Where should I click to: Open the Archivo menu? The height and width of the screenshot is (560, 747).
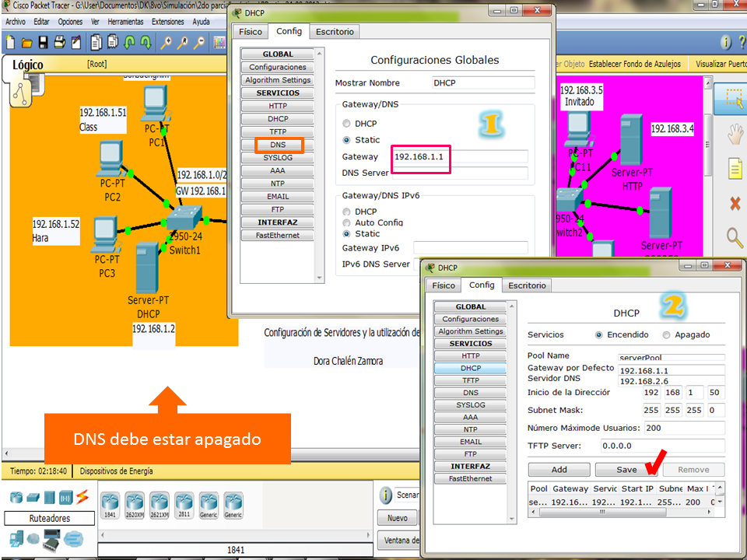coord(16,22)
